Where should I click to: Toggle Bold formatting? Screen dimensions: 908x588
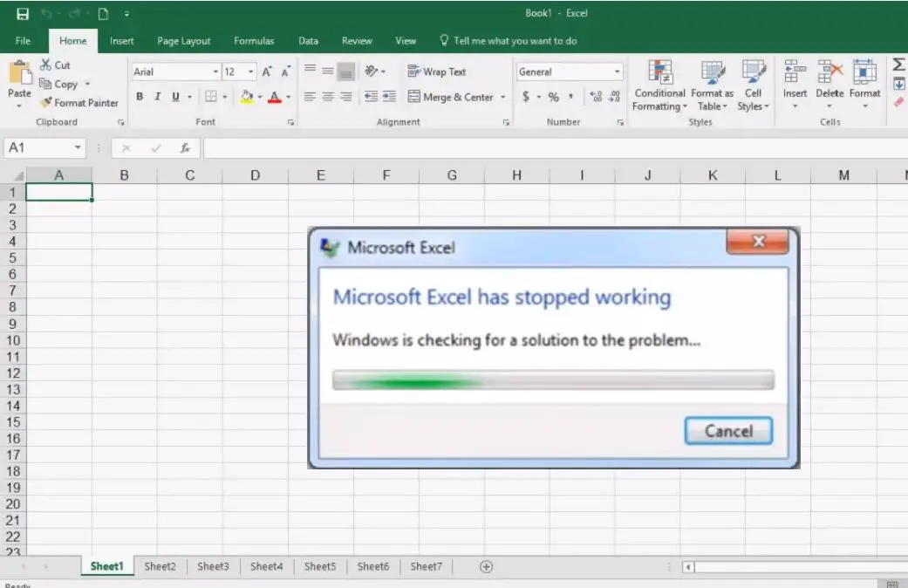[x=140, y=97]
